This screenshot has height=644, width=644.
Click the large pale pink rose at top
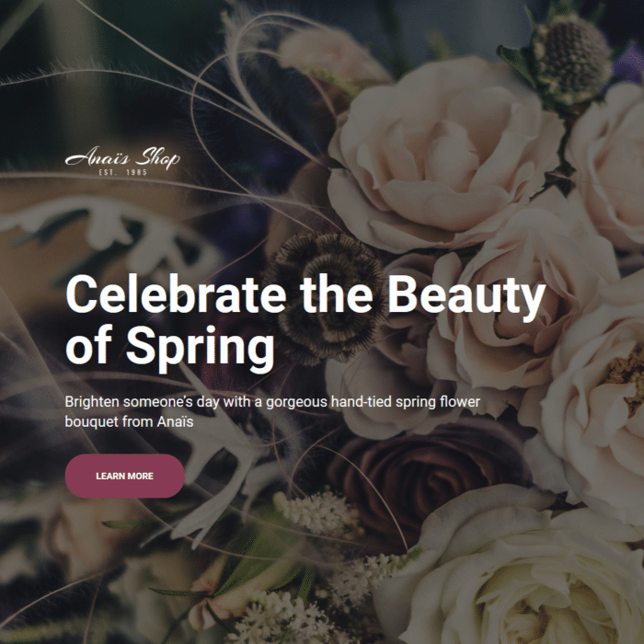click(442, 156)
